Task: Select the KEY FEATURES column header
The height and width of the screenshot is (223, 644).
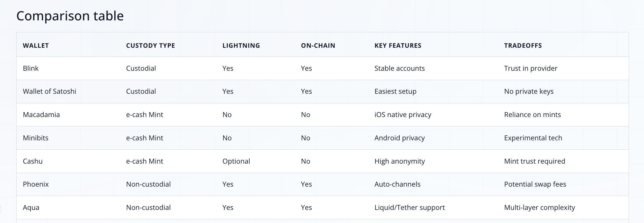Action: 398,45
